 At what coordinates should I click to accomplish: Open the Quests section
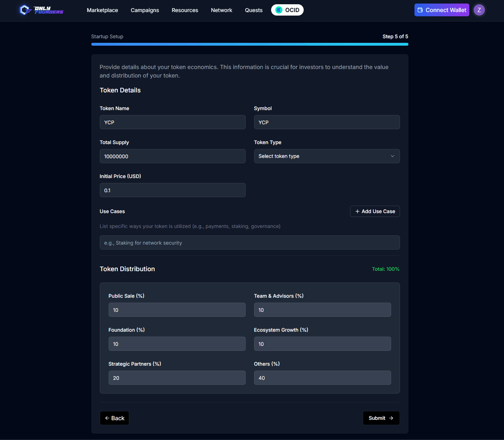click(254, 10)
